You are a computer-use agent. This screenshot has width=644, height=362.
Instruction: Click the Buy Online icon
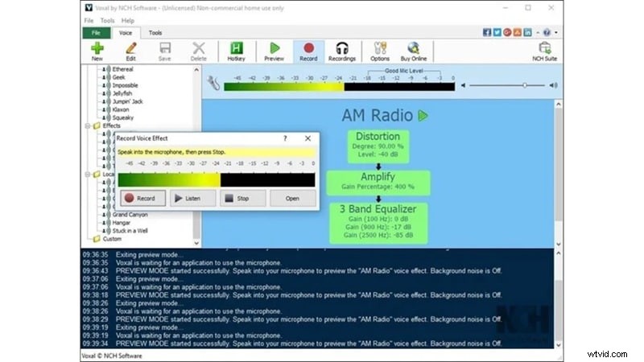pos(414,49)
